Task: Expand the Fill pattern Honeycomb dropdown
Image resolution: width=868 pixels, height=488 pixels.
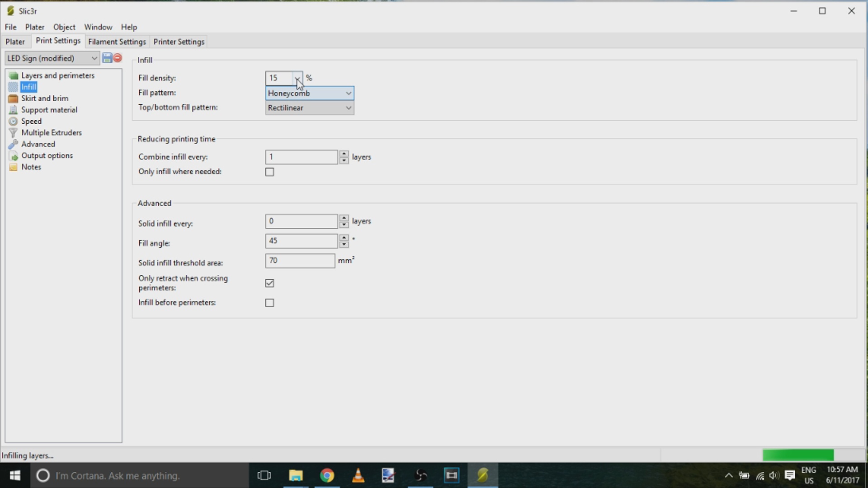Action: pos(348,93)
